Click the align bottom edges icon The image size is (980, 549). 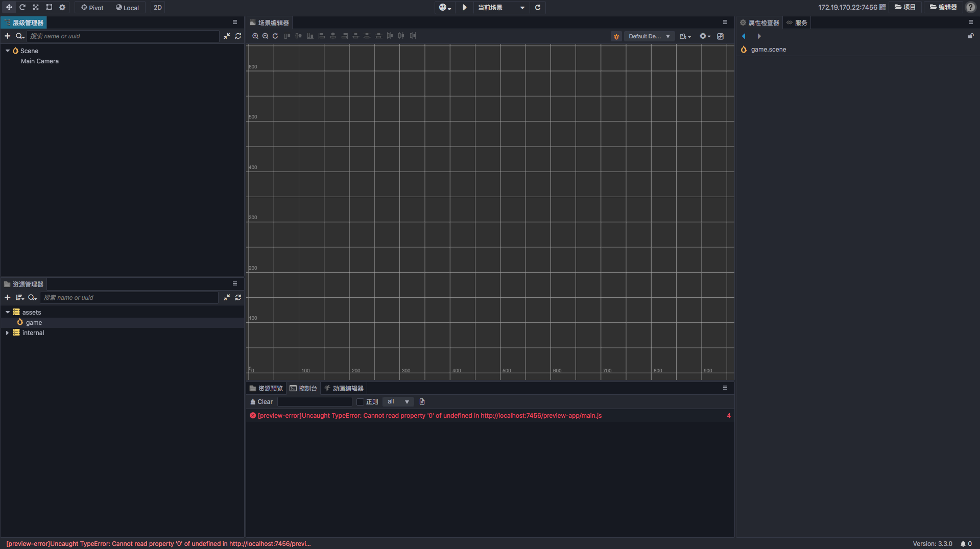tap(310, 36)
